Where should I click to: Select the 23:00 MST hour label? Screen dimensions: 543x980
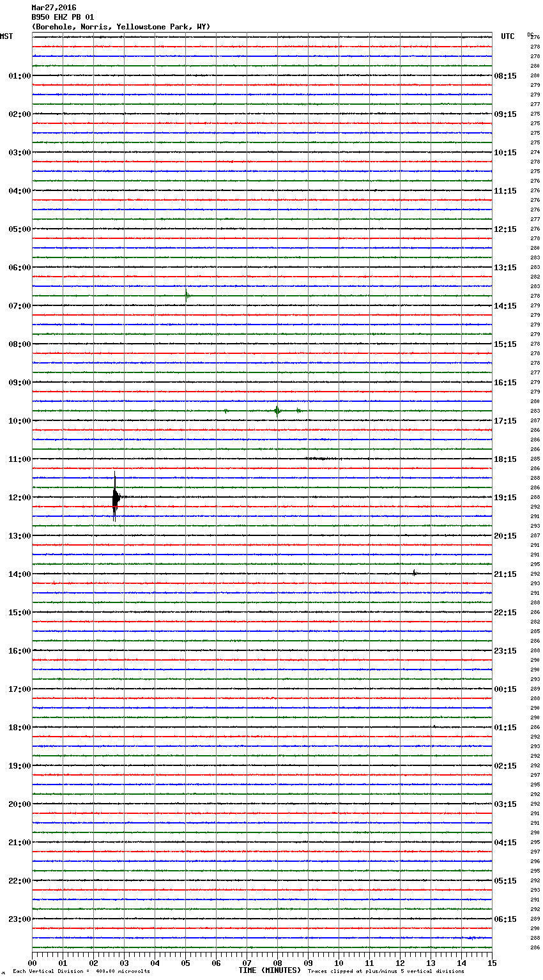coord(19,919)
